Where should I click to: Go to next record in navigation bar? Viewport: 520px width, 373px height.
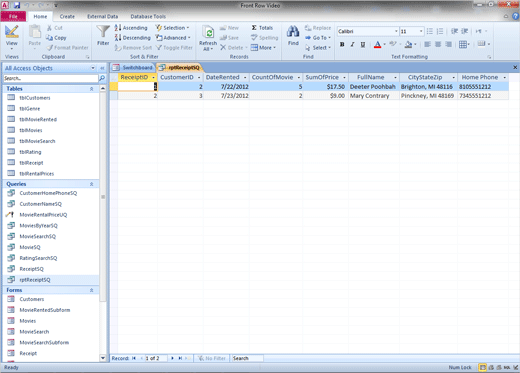[x=172, y=358]
